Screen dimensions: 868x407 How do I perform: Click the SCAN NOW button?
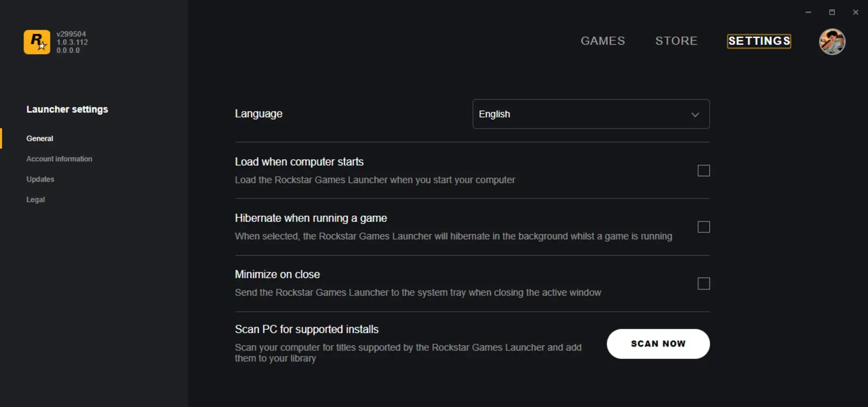point(658,344)
